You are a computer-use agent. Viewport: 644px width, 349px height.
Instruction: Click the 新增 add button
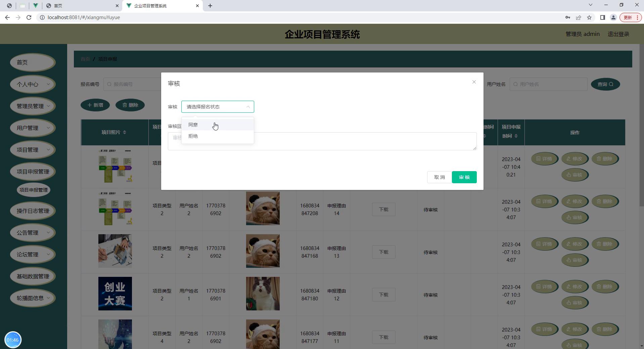click(x=95, y=105)
